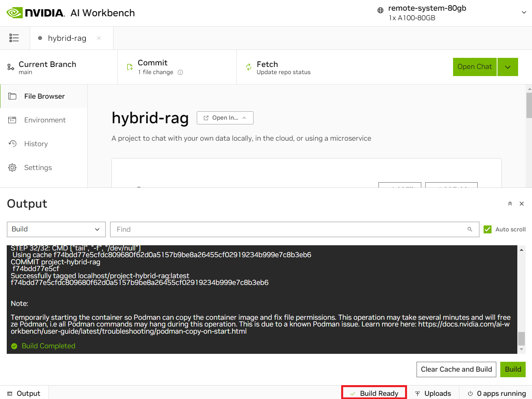Click the Open Chat button
Screen dimensions: 532x399
point(474,67)
